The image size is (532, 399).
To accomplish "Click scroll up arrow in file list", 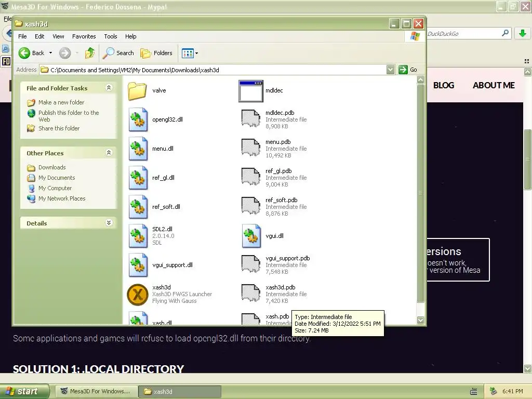I will (421, 79).
